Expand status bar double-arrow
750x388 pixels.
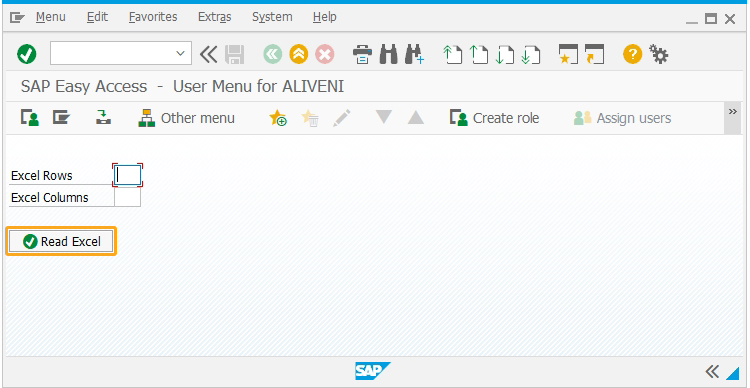pyautogui.click(x=712, y=371)
